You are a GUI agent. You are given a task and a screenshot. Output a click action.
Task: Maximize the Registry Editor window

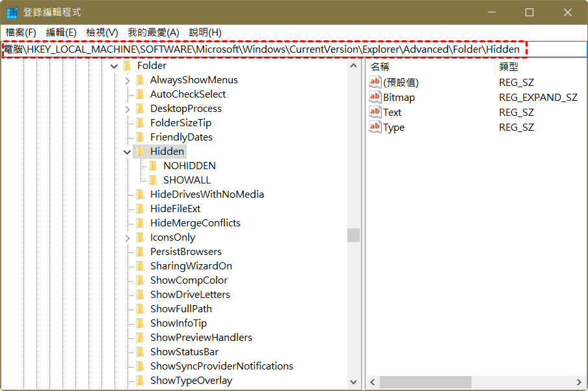[529, 12]
